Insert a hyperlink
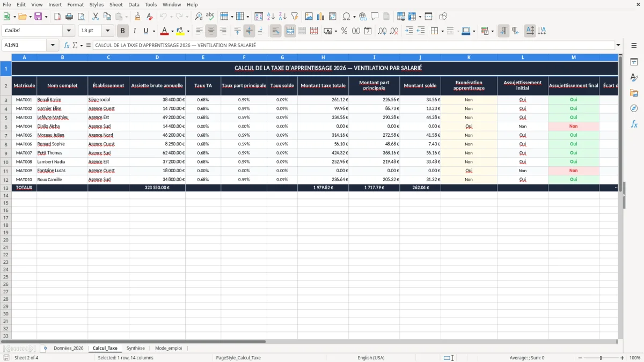Image resolution: width=644 pixels, height=362 pixels. point(363,17)
